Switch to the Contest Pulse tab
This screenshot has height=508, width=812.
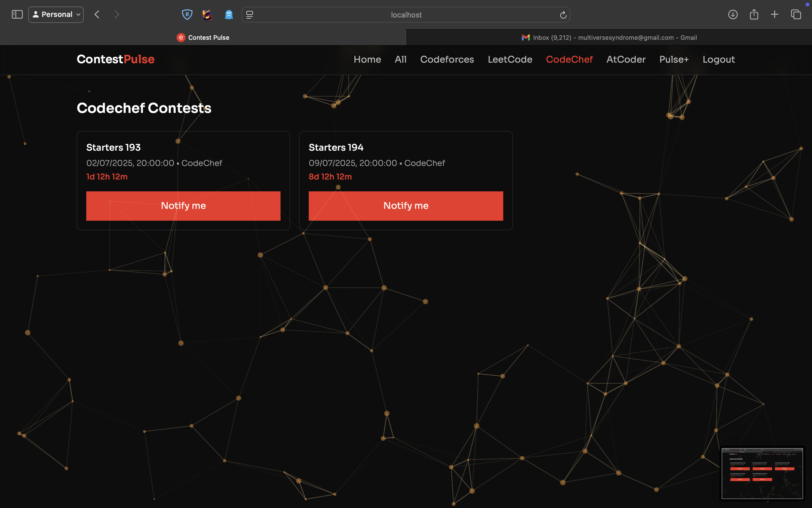coord(203,37)
